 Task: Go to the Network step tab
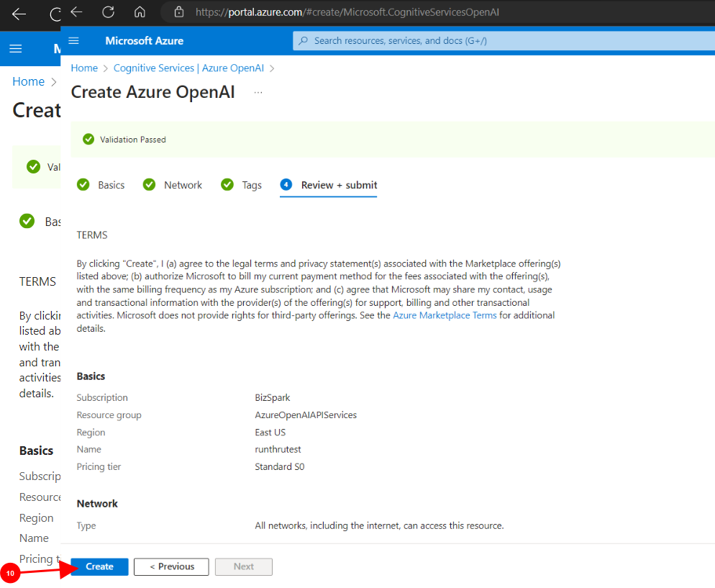pyautogui.click(x=173, y=185)
